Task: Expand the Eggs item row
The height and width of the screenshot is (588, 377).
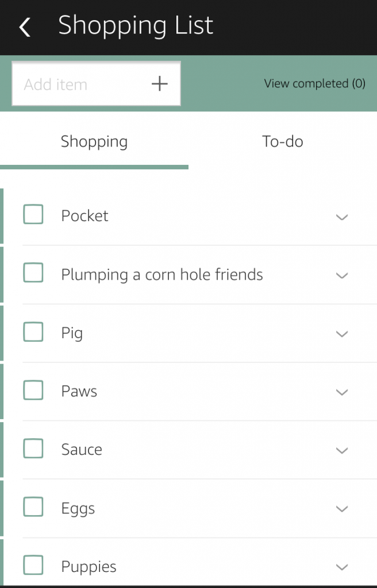Action: click(342, 509)
